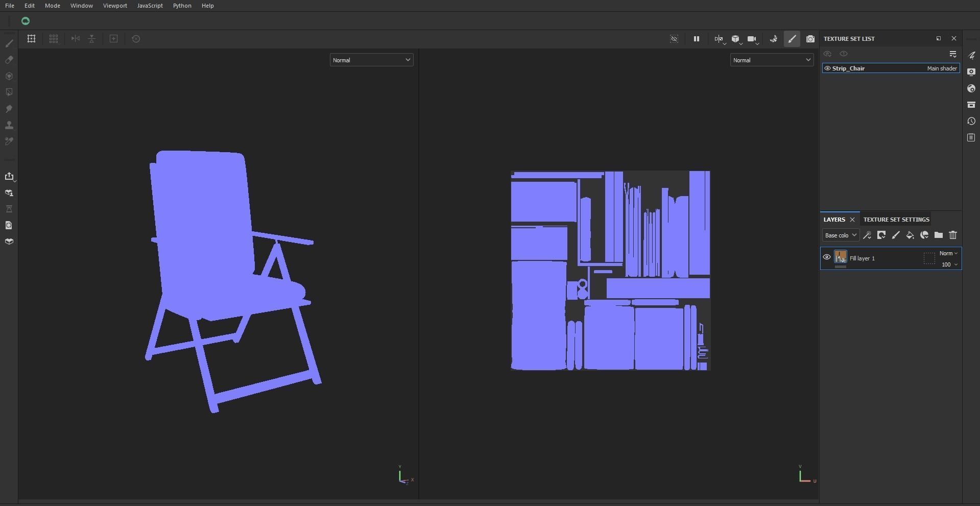Expand the 3D cube view mode dropdown
980x506 pixels.
(736, 39)
